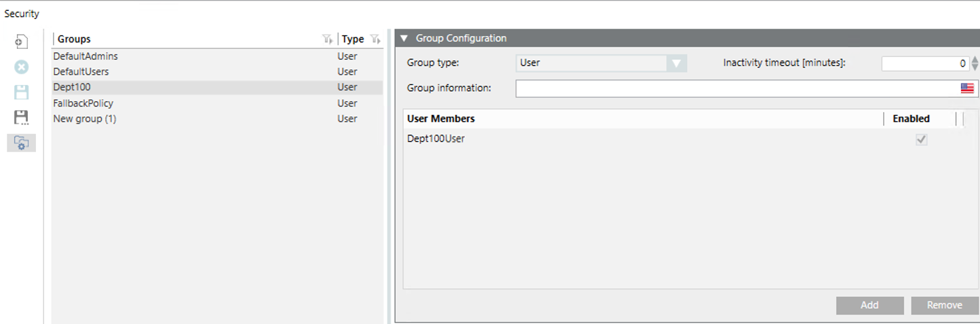This screenshot has height=324, width=980.
Task: Decrease inactivity timeout with down arrow
Action: (x=975, y=67)
